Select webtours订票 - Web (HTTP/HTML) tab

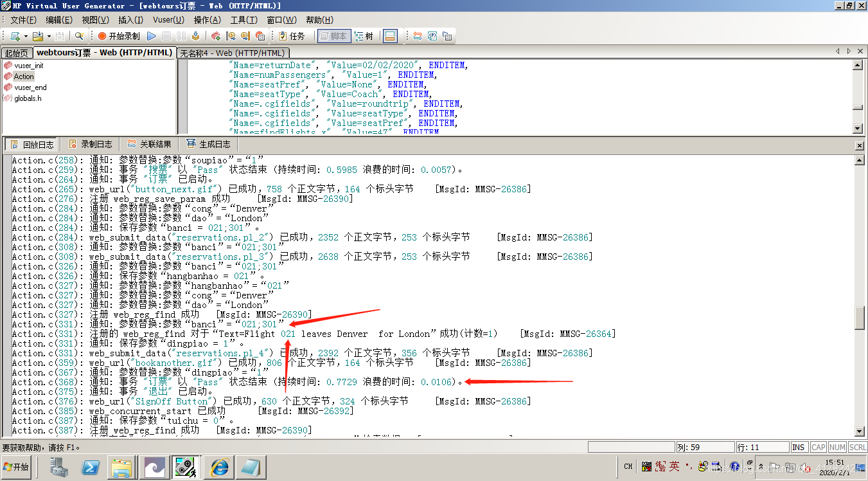[104, 53]
